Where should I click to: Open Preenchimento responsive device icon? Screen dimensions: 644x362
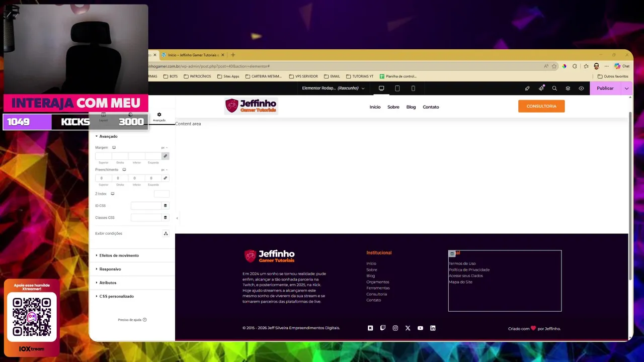(124, 170)
